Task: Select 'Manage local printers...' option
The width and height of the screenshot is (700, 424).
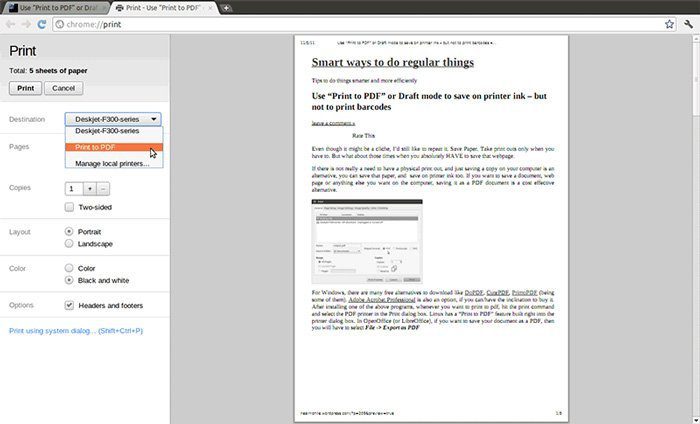Action: click(114, 164)
